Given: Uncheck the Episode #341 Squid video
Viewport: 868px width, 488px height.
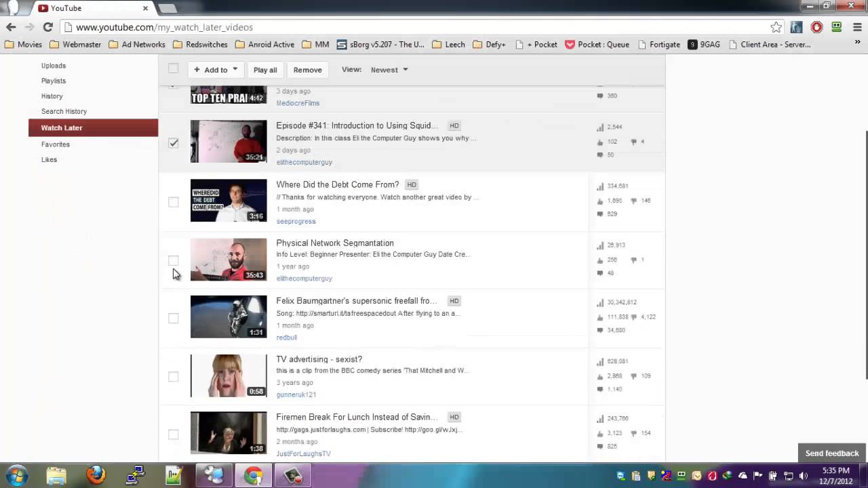Looking at the screenshot, I should (174, 143).
